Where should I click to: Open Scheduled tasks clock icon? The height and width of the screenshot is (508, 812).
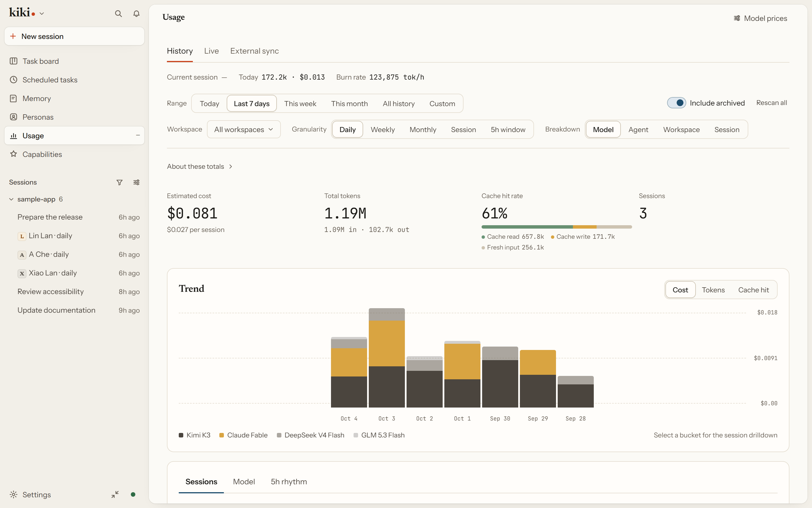coord(14,80)
